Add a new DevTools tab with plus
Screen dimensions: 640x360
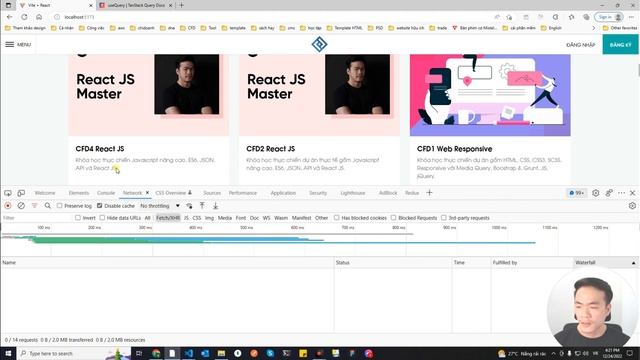point(429,193)
